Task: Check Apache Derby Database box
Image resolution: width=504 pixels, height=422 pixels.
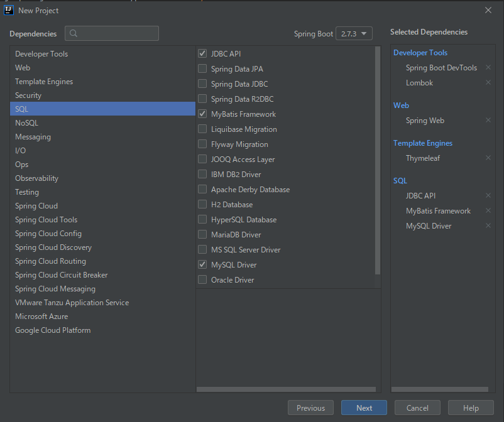Action: tap(202, 189)
